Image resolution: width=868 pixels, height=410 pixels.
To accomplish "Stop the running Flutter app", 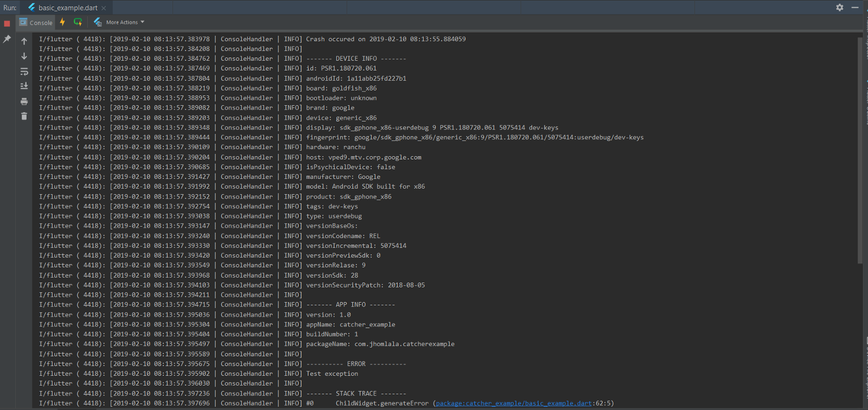I will tap(7, 23).
